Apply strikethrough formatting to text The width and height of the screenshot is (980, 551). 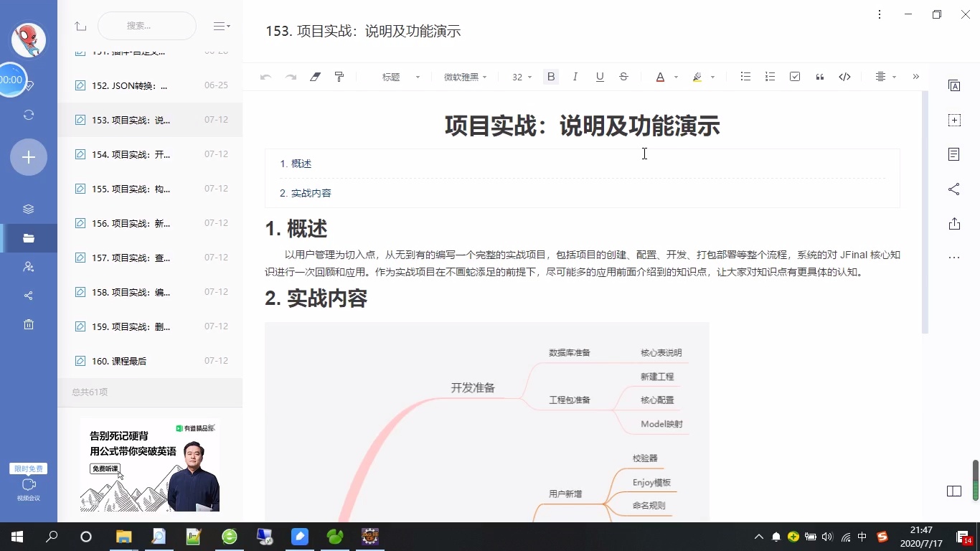coord(623,77)
